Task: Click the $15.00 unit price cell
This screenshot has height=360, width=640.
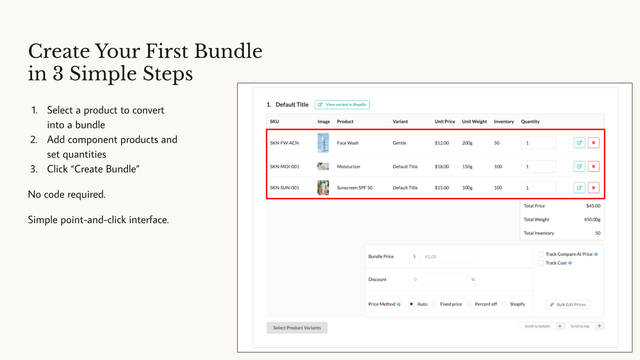Action: click(442, 188)
